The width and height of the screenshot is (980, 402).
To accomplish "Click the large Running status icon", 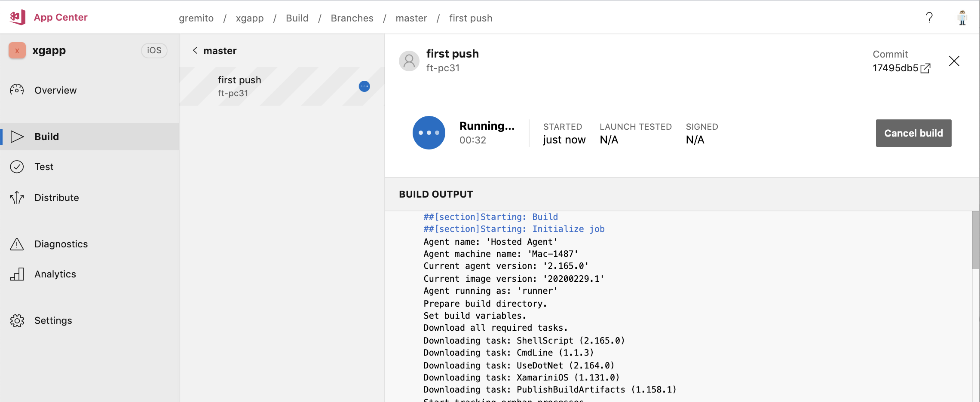I will [429, 133].
